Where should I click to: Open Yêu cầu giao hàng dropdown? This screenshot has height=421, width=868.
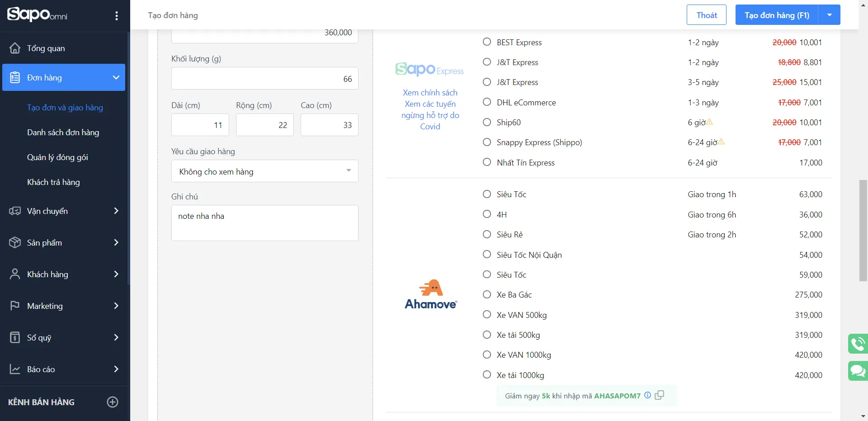tap(264, 171)
